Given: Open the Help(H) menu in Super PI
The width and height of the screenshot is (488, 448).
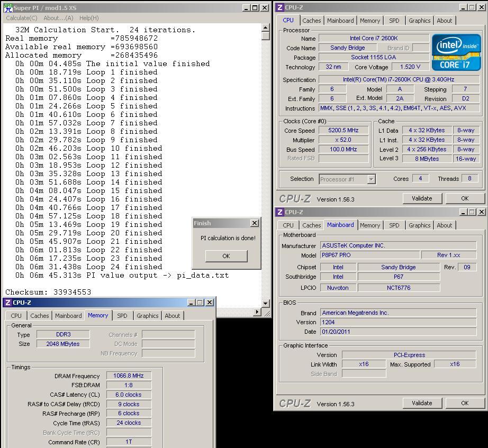Looking at the screenshot, I should [x=89, y=18].
